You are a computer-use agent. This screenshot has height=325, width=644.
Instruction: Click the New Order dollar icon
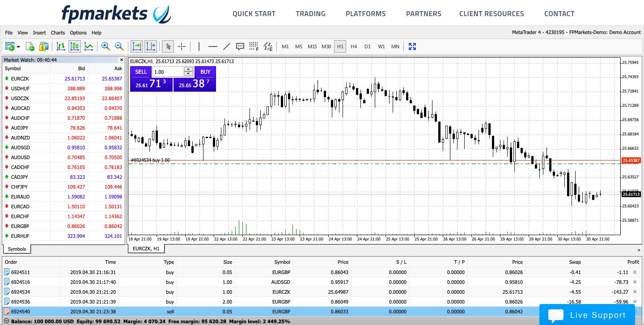(x=43, y=46)
